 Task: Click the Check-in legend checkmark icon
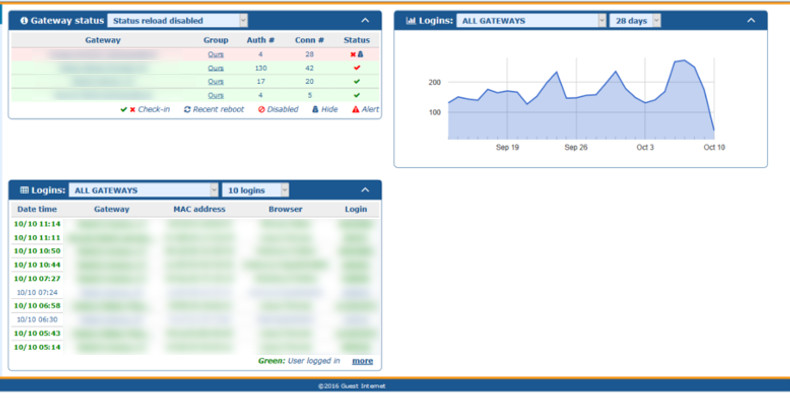coord(123,109)
